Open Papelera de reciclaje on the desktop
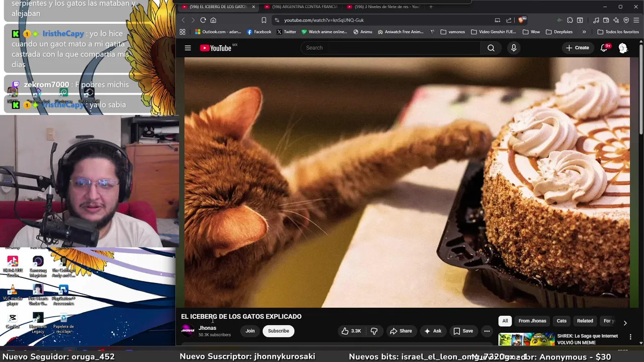Image resolution: width=644 pixels, height=362 pixels. (x=63, y=323)
